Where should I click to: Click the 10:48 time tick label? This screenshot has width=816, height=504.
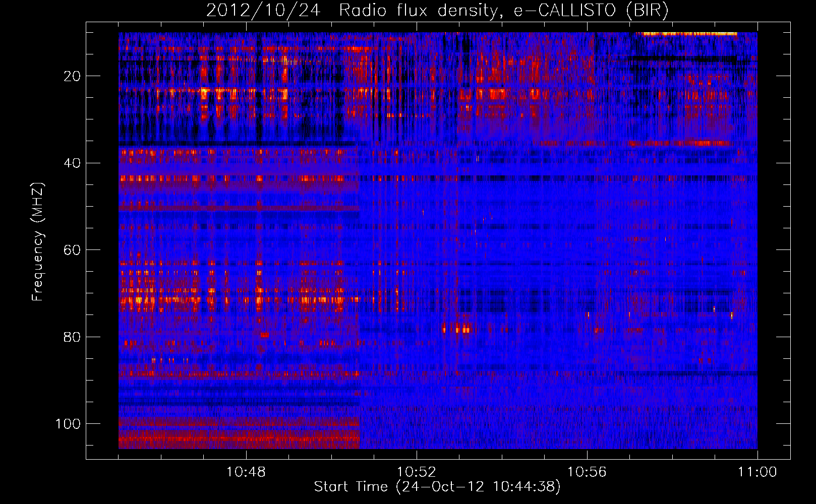coord(246,472)
